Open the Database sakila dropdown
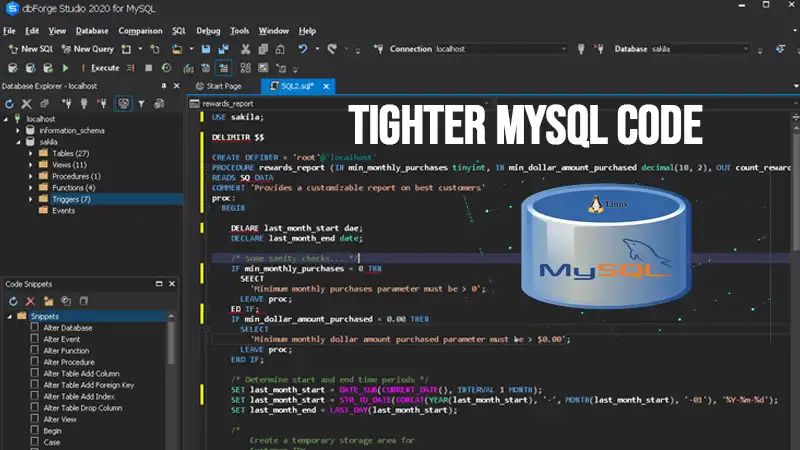800x450 pixels. click(x=745, y=49)
